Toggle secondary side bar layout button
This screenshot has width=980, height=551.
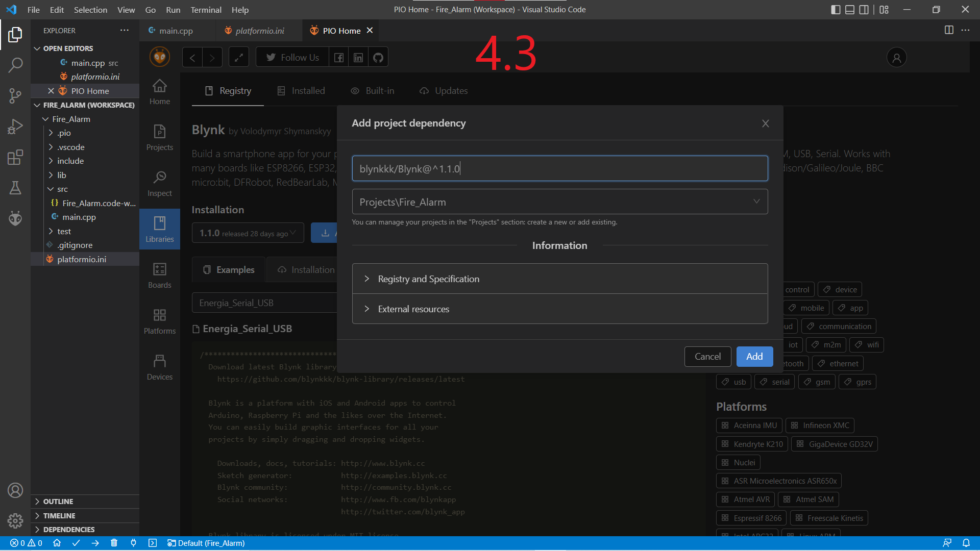click(x=864, y=10)
